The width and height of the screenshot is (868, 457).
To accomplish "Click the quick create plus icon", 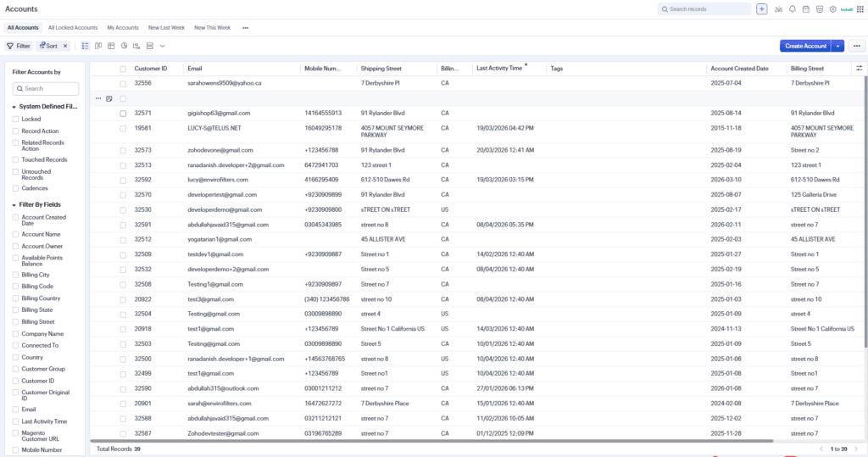I will (762, 9).
